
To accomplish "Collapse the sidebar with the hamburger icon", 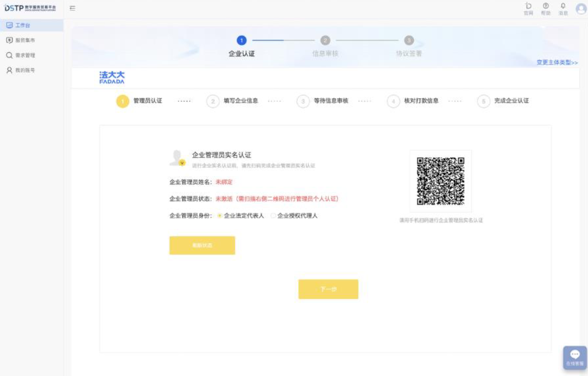I will (72, 8).
